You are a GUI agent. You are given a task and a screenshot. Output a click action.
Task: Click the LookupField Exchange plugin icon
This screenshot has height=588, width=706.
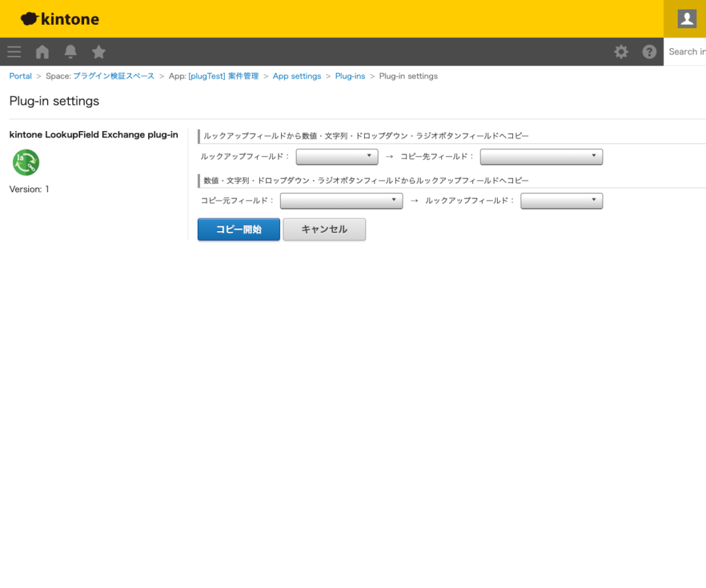[26, 163]
